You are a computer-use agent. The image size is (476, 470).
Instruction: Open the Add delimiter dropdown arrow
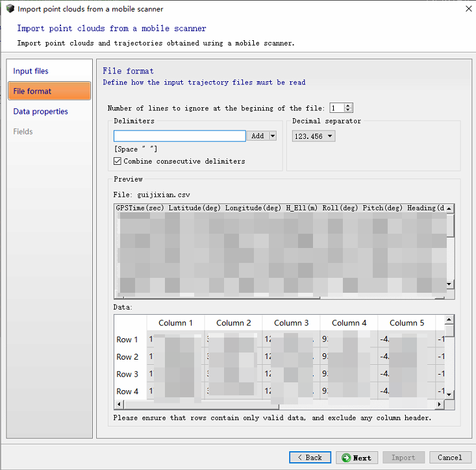273,136
